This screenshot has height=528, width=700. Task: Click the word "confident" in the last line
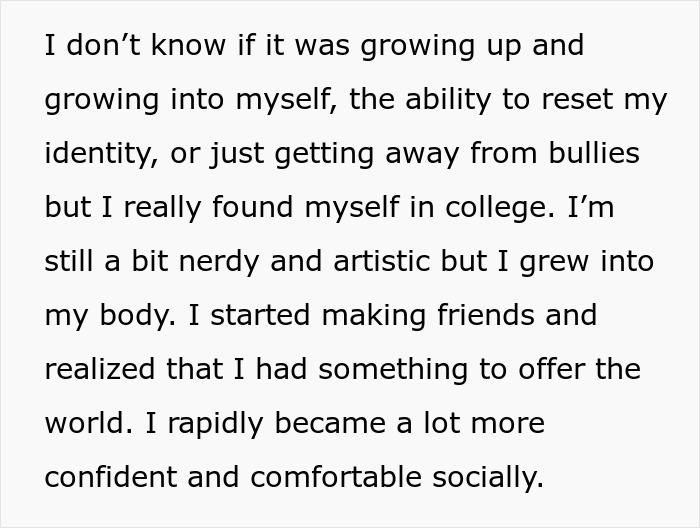click(x=111, y=477)
